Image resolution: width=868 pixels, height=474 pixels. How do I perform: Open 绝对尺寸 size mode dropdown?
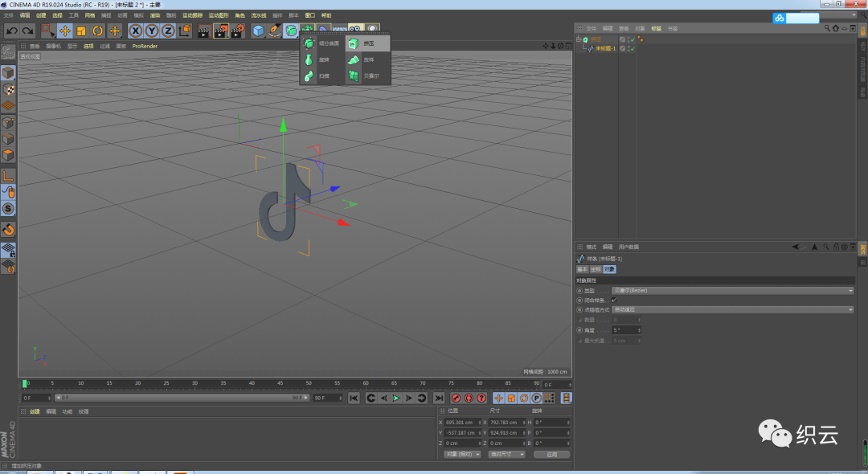[x=506, y=455]
